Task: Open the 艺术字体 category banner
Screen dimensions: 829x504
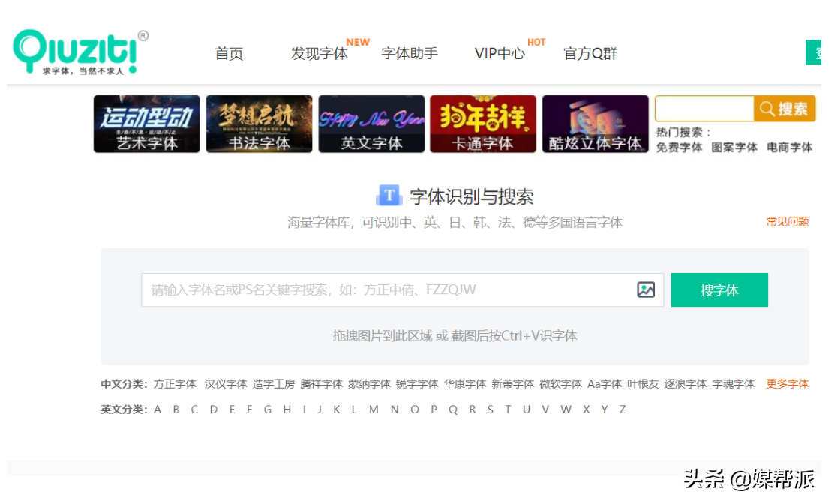Action: (x=147, y=124)
